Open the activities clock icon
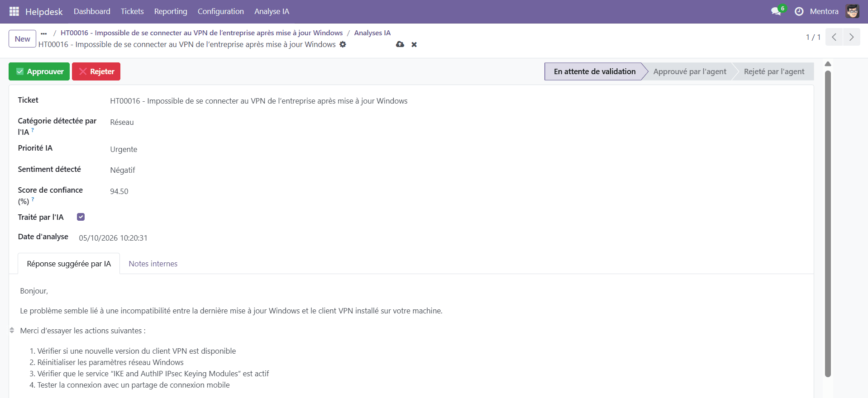The width and height of the screenshot is (868, 398). click(799, 11)
